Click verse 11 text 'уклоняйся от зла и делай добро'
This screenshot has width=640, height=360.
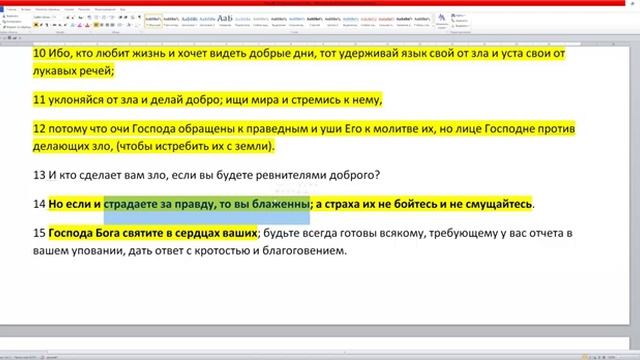[x=134, y=100]
